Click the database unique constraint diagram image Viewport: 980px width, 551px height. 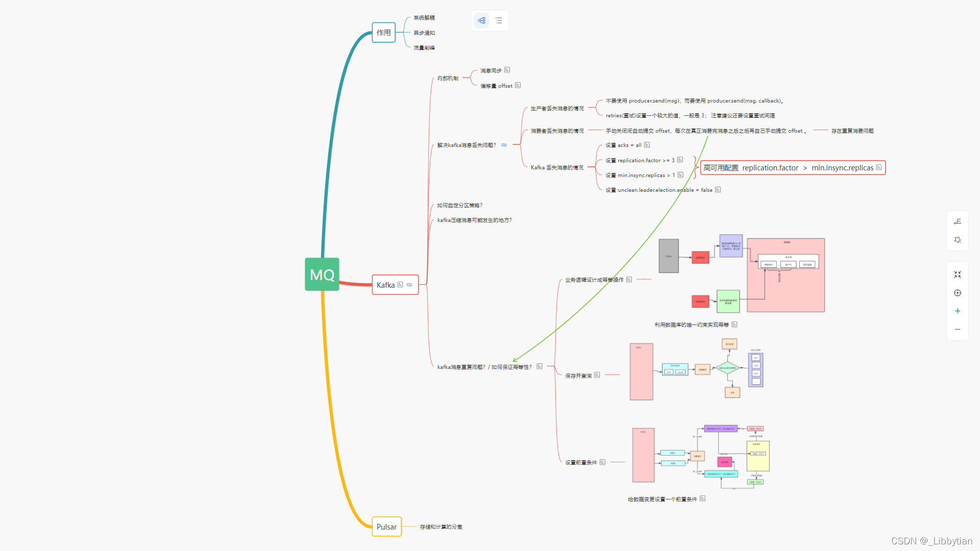742,274
